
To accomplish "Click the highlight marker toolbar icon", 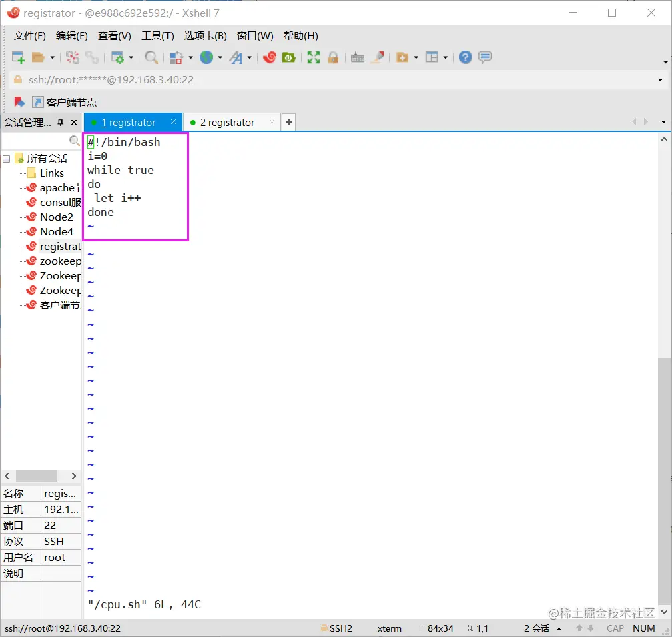I will click(378, 57).
